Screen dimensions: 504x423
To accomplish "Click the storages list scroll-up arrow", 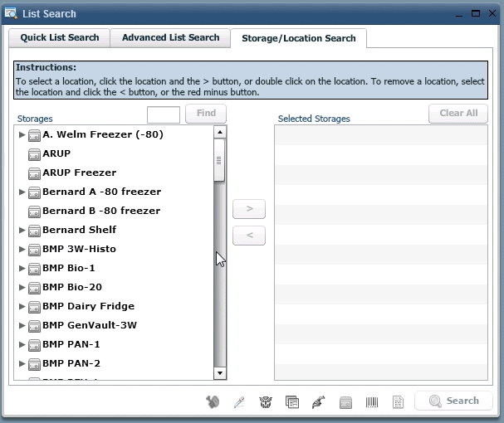I will (220, 132).
